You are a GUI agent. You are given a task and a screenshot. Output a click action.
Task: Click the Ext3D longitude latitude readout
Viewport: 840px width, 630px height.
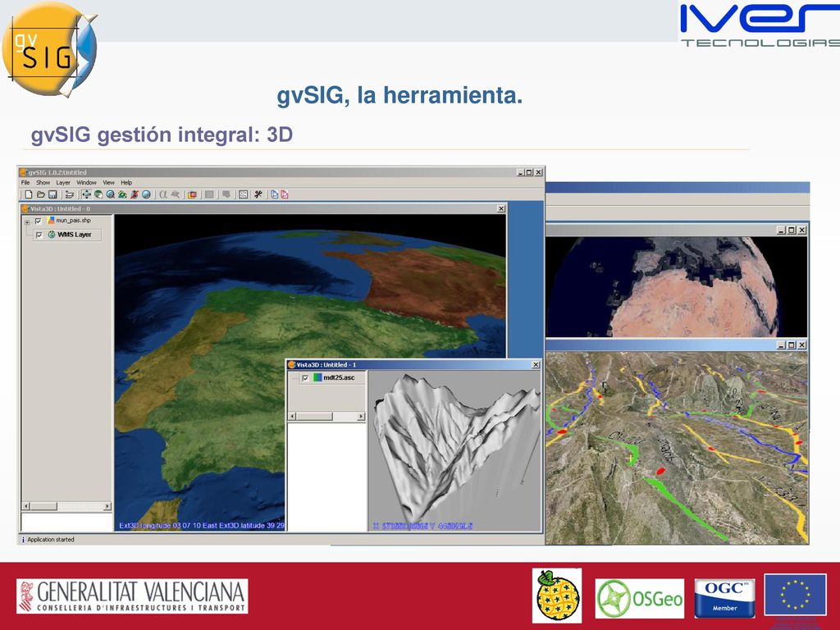coord(202,526)
